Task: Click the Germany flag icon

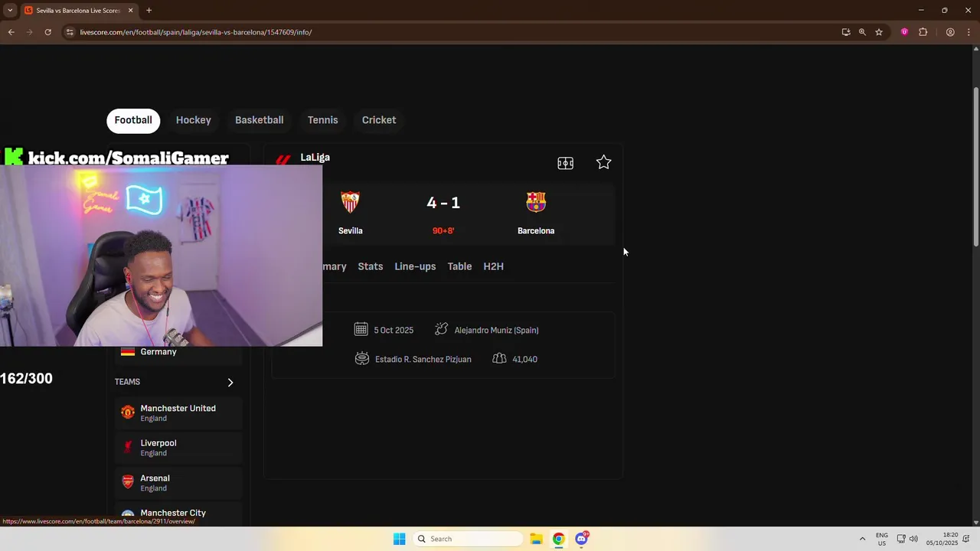Action: pos(128,351)
